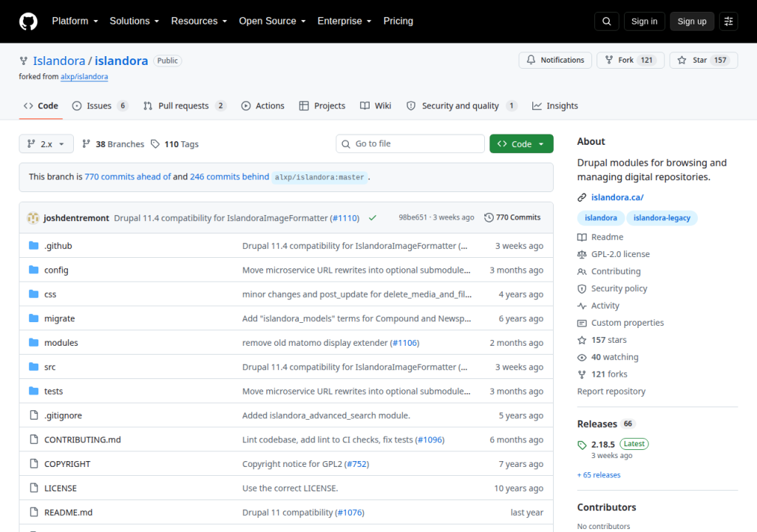Image resolution: width=757 pixels, height=532 pixels.
Task: Click the src folder icon
Action: (33, 366)
